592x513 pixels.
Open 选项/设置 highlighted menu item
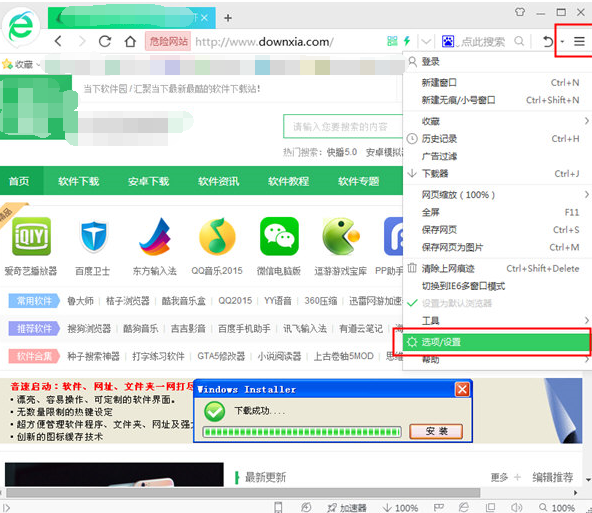(x=496, y=342)
